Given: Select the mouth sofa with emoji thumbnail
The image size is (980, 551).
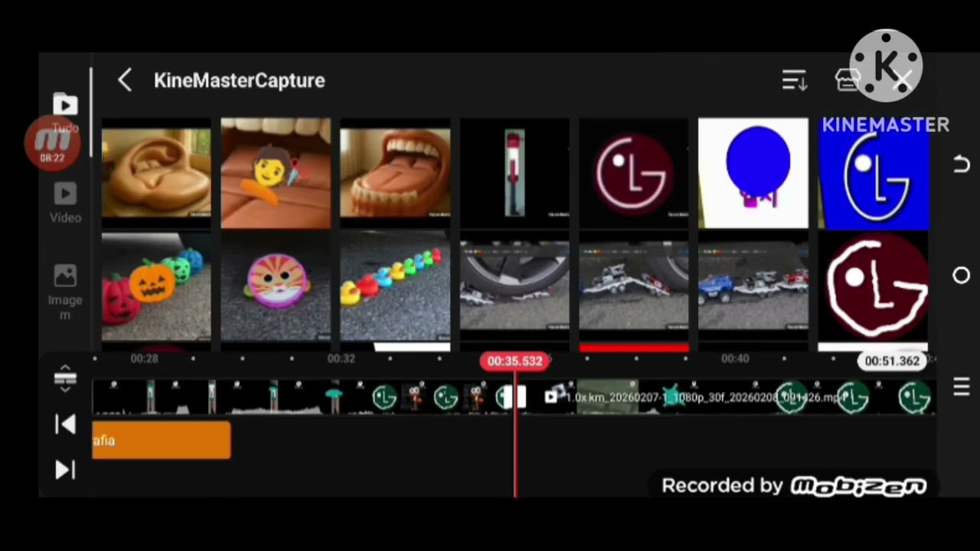Looking at the screenshot, I should pyautogui.click(x=276, y=174).
